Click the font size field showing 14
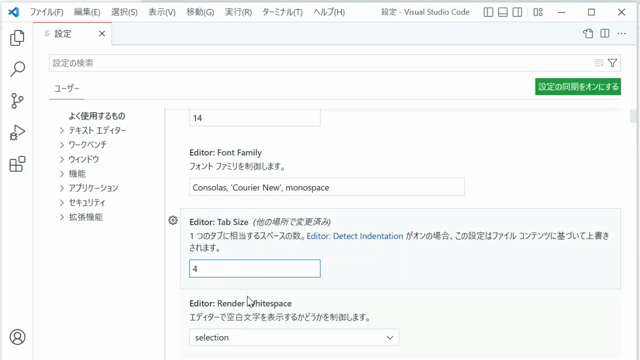The height and width of the screenshot is (360, 640). (255, 118)
